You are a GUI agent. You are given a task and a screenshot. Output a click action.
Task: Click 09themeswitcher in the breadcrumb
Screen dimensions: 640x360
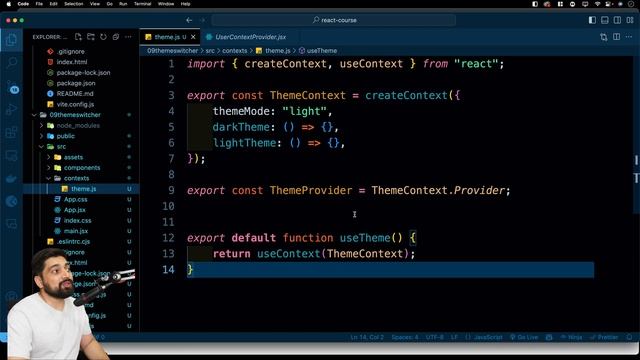pos(172,51)
